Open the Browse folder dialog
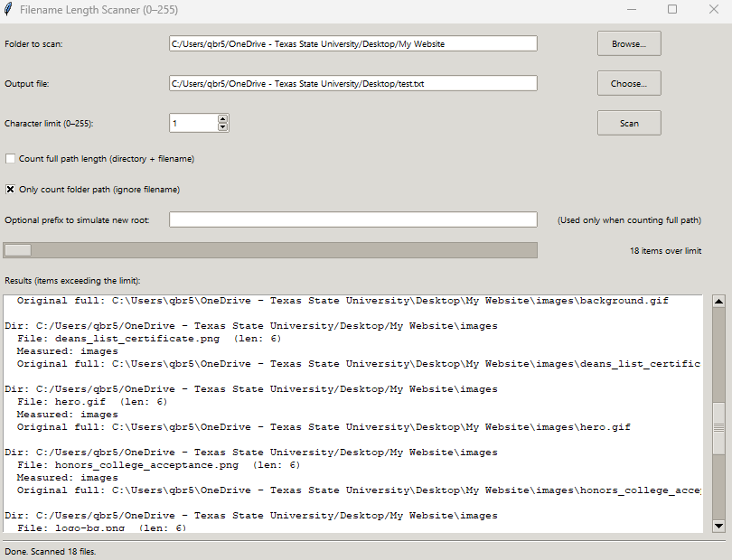This screenshot has height=560, width=732. tap(628, 42)
